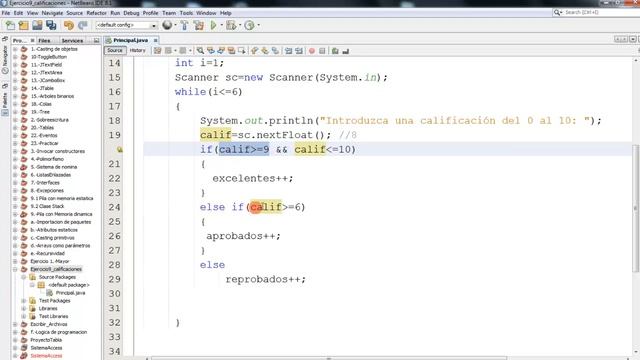Toggle Rectangular Selection in editor toolbar
This screenshot has height=360, width=640.
coord(242,51)
